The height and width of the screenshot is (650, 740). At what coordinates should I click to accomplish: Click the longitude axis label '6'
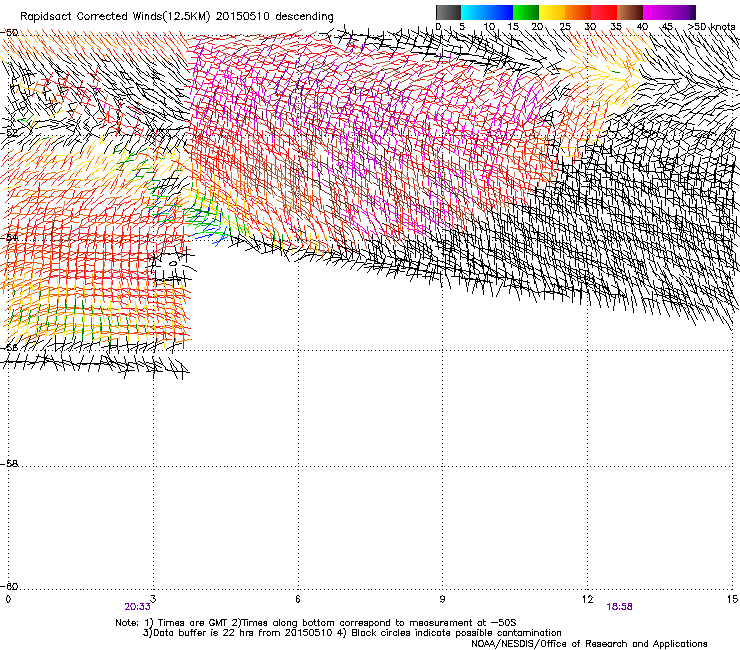[x=298, y=599]
